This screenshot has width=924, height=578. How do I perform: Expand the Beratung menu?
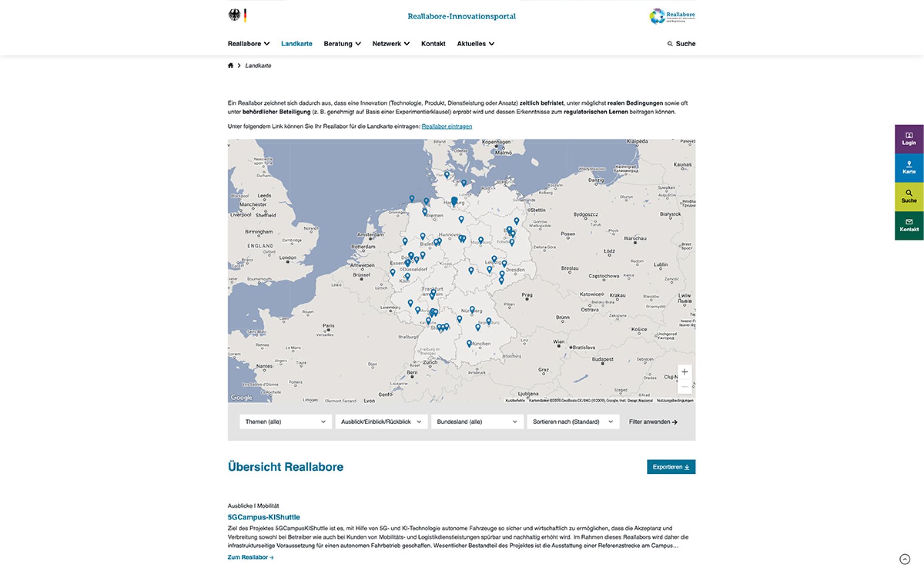[342, 44]
